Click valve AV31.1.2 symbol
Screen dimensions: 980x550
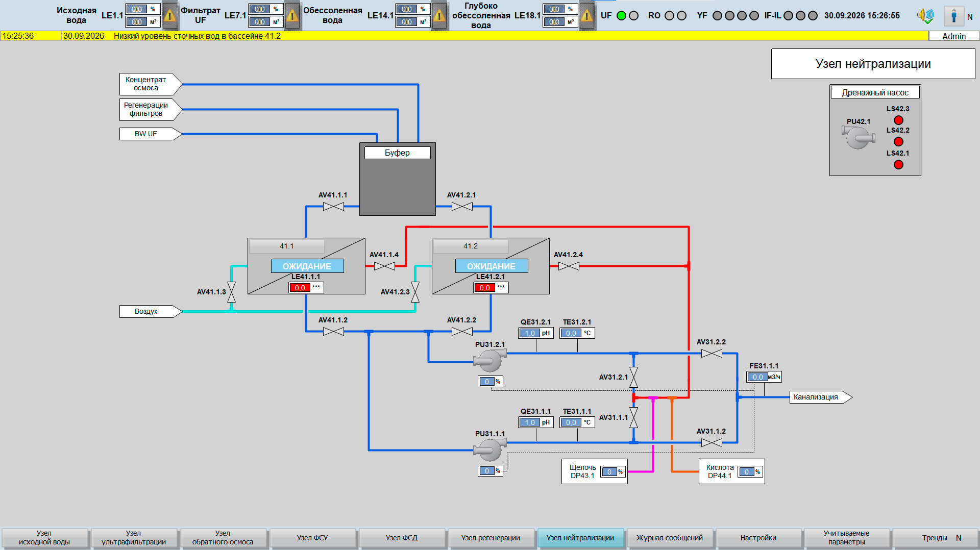point(712,443)
